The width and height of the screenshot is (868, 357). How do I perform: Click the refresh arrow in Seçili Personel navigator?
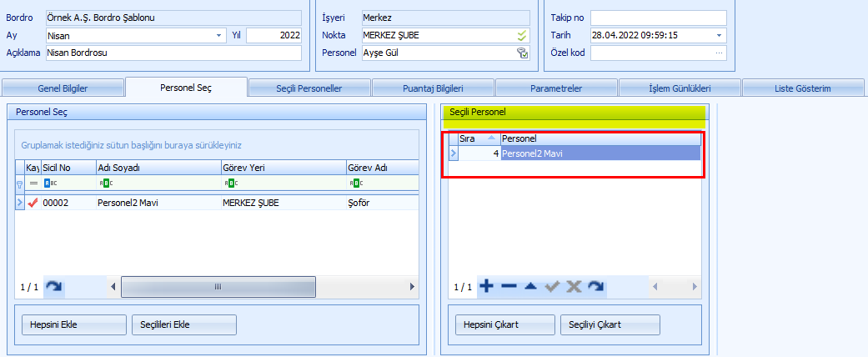(595, 286)
